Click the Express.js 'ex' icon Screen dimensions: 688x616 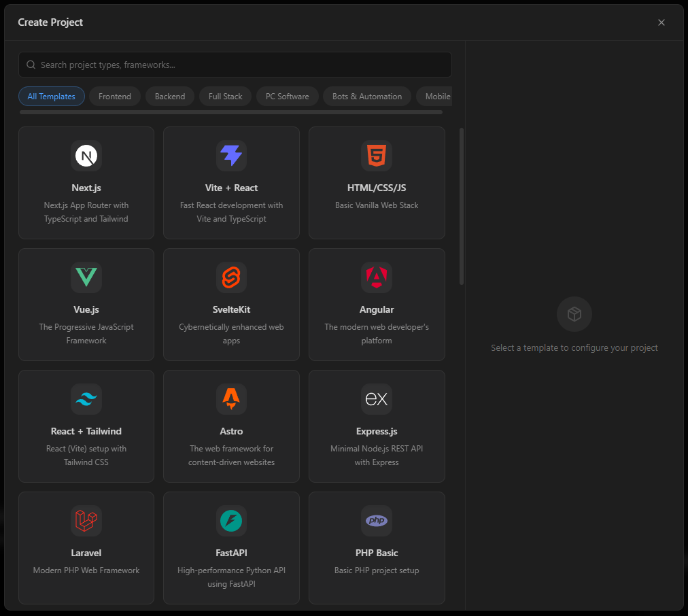point(377,399)
